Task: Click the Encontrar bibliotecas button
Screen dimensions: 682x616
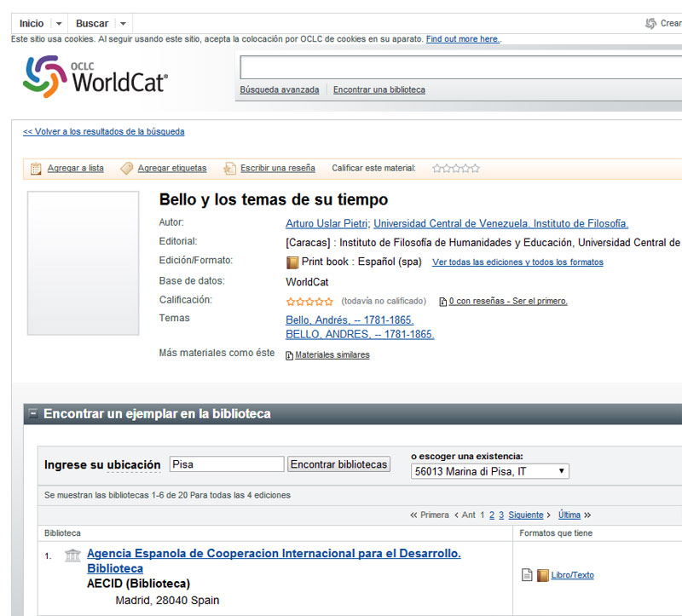Action: [338, 464]
